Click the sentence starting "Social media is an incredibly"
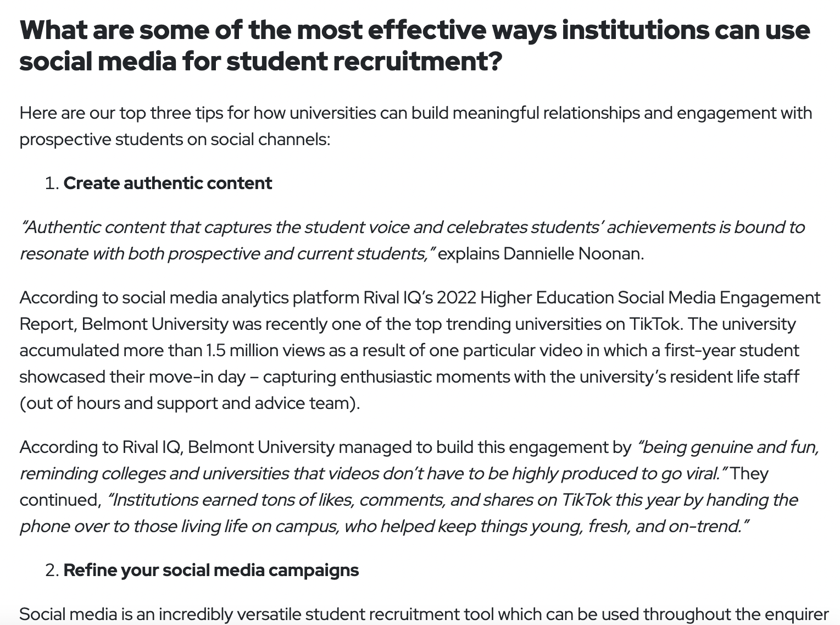The image size is (840, 625). (x=424, y=614)
